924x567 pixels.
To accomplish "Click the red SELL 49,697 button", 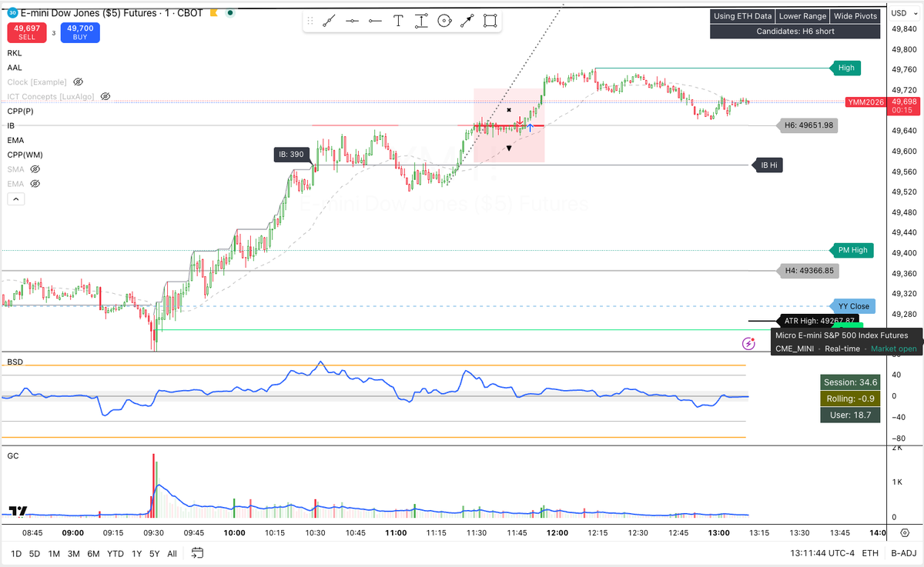I will (x=26, y=33).
